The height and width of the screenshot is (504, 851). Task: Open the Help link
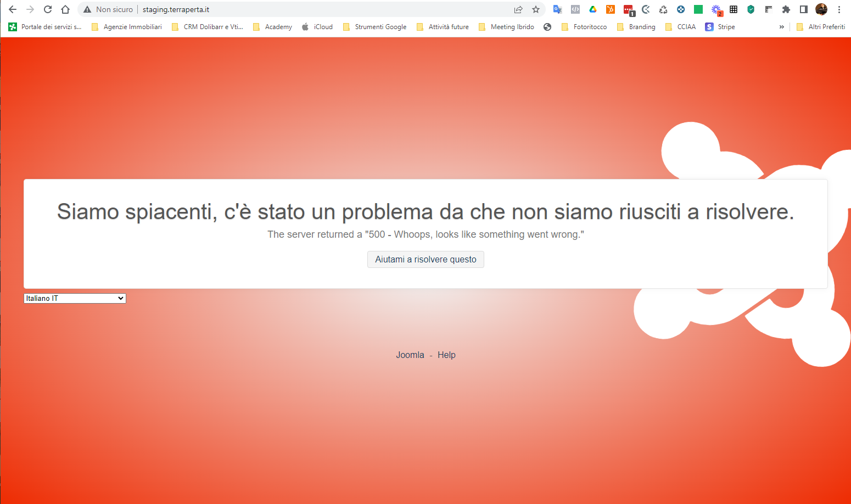(x=446, y=355)
